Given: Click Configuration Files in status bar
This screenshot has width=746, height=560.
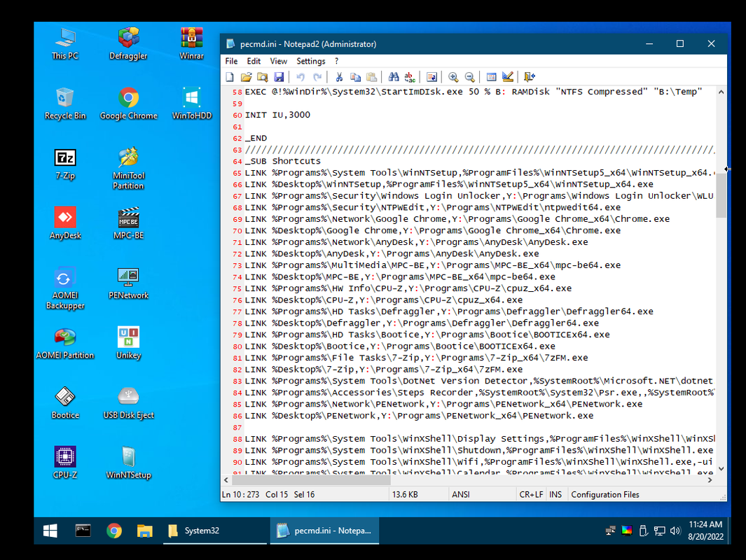Looking at the screenshot, I should (x=605, y=494).
